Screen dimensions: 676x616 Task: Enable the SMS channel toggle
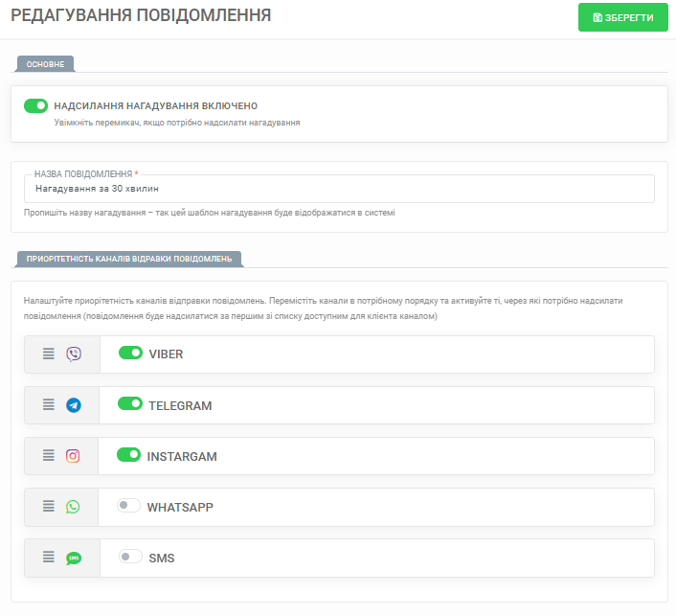tap(130, 556)
